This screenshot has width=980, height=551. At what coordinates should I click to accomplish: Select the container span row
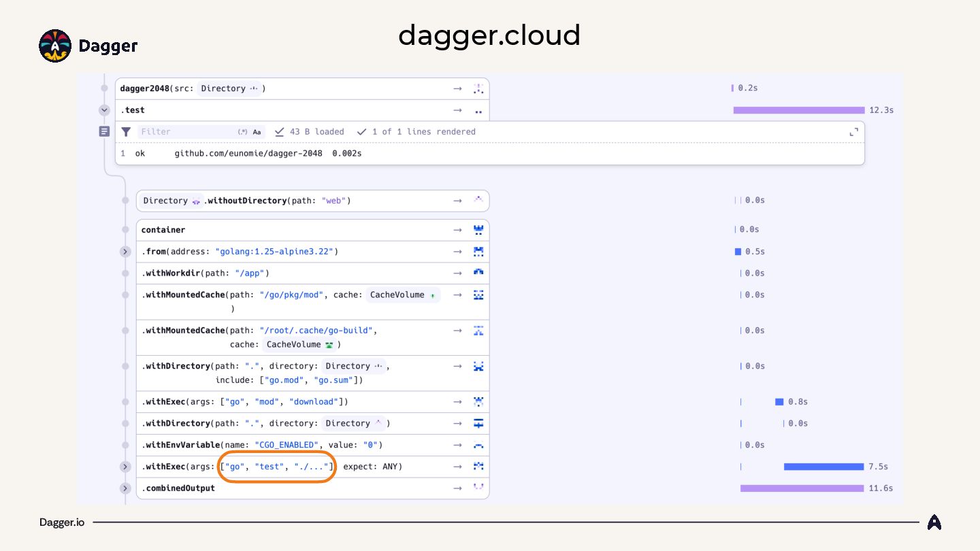[312, 230]
